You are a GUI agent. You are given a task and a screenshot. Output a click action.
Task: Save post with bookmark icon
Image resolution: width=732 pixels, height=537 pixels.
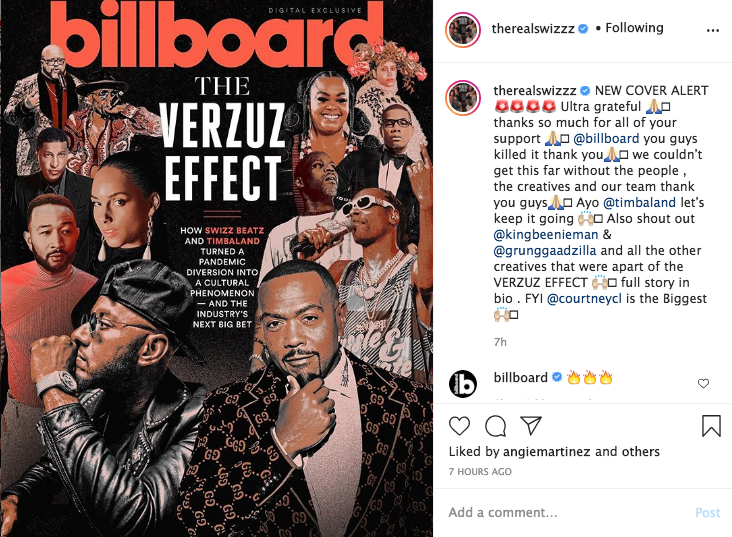[x=711, y=426]
